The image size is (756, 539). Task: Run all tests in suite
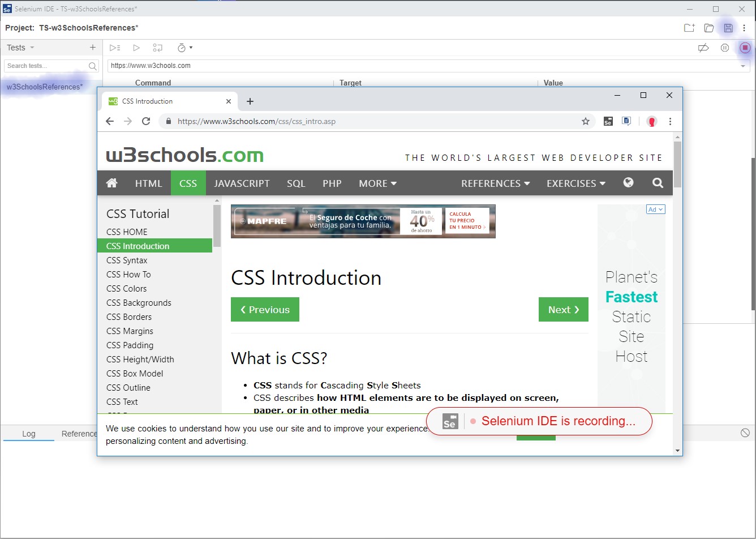pyautogui.click(x=115, y=48)
